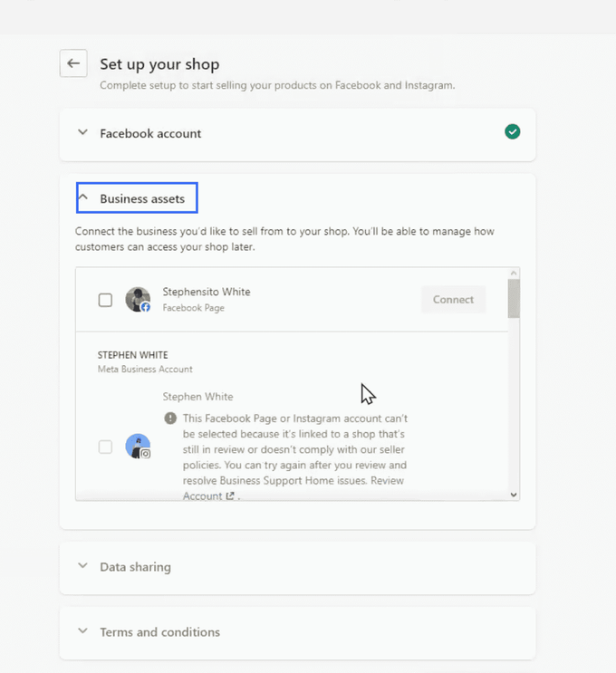Click the warning exclamation icon
Screen dimensions: 616x673
[170, 418]
